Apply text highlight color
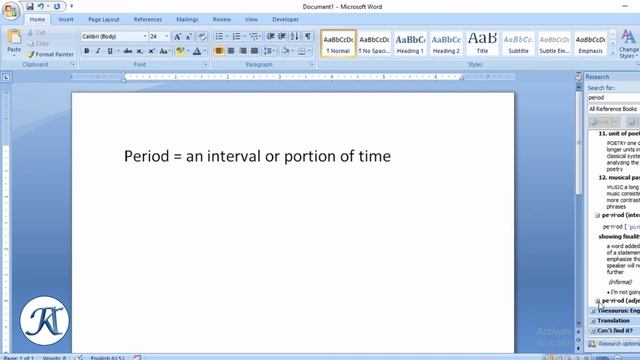 tap(180, 51)
